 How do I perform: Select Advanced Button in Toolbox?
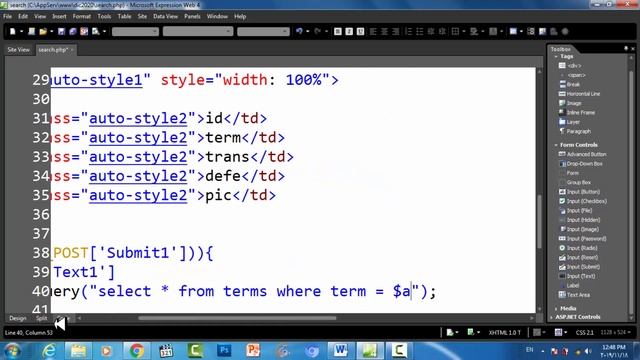(582, 154)
